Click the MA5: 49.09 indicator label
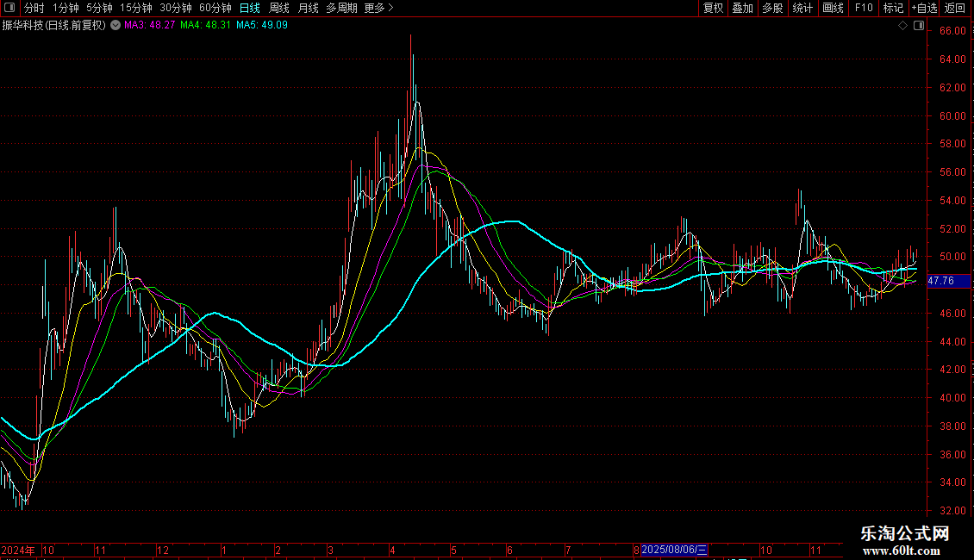The width and height of the screenshot is (974, 560). (262, 25)
